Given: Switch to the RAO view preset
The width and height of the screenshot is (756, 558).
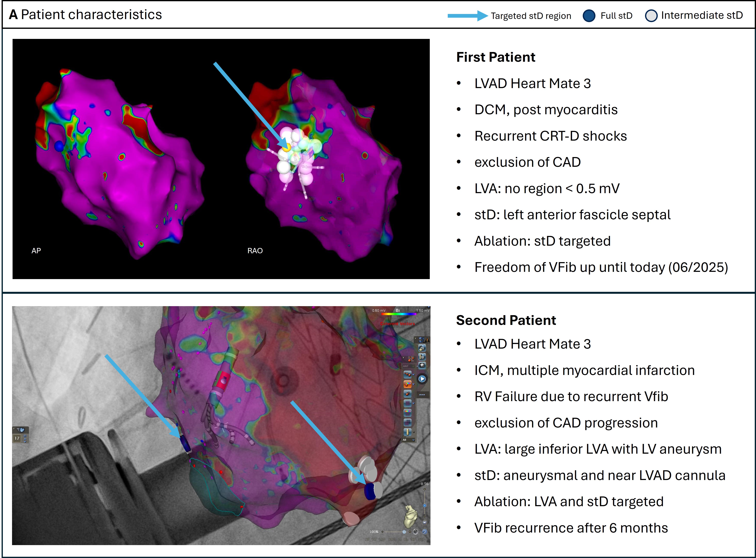Looking at the screenshot, I should (x=392, y=539).
